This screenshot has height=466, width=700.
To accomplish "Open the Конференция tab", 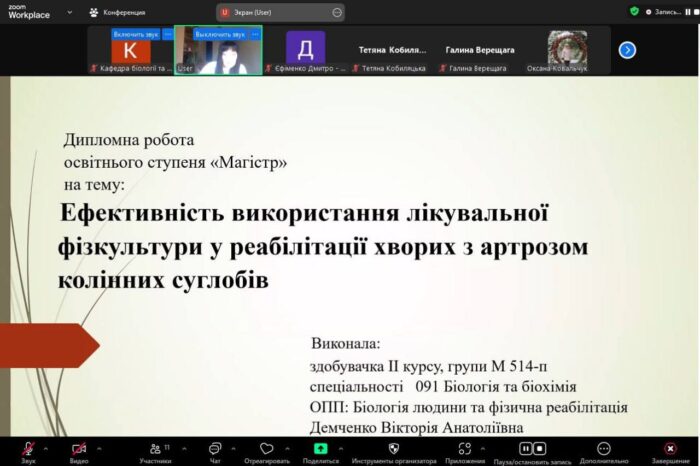I will [116, 12].
